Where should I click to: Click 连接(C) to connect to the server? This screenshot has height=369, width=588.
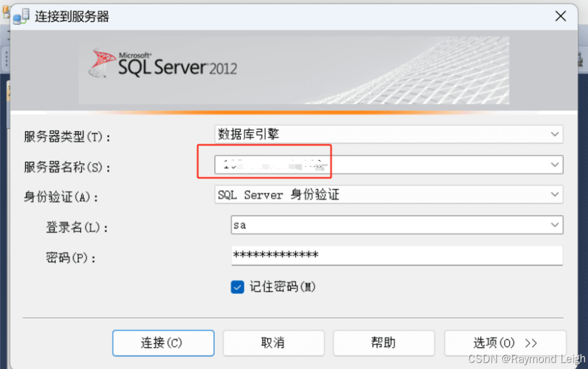(x=163, y=343)
